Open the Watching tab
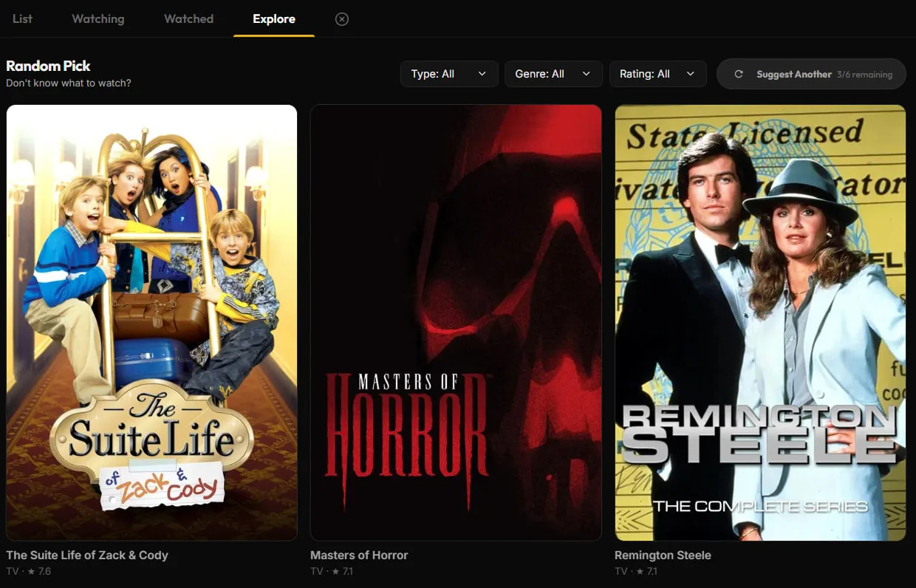The image size is (916, 588). click(x=98, y=19)
